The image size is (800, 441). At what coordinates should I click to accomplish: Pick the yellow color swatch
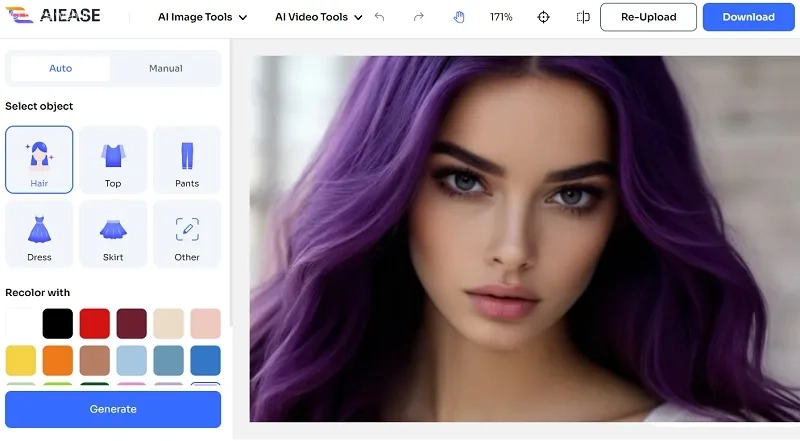[21, 360]
